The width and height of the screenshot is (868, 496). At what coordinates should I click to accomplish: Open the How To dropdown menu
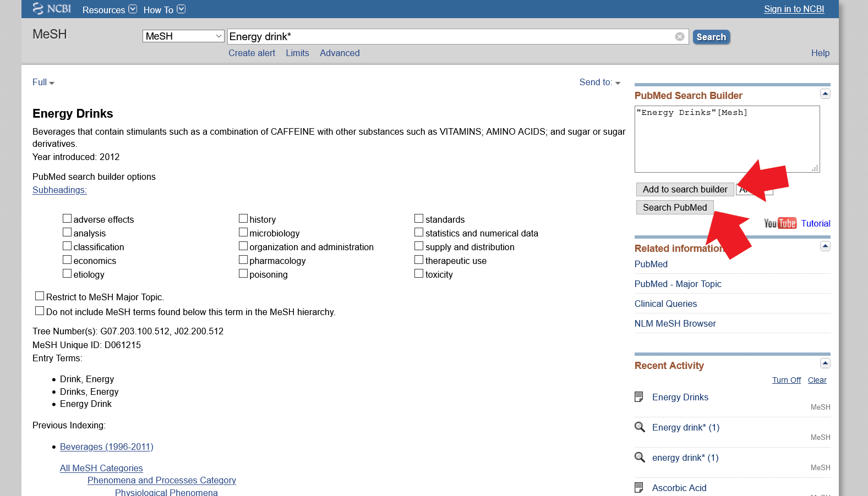(x=164, y=9)
